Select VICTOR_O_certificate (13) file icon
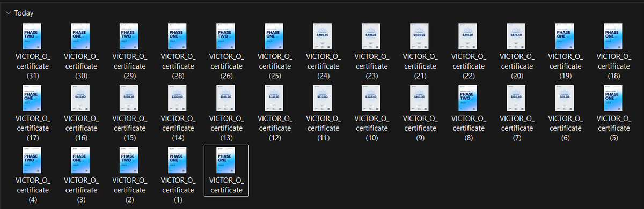The height and width of the screenshot is (209, 644). [x=226, y=98]
